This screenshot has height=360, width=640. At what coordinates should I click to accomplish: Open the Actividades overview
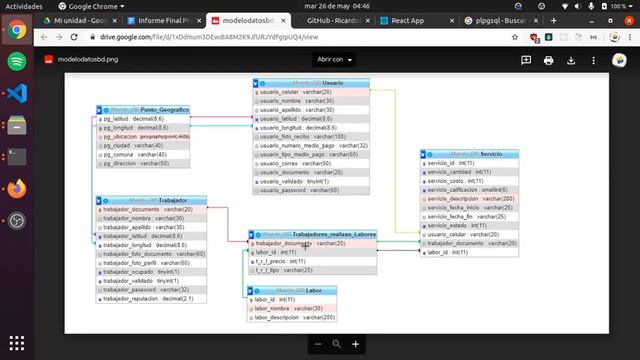[x=24, y=6]
